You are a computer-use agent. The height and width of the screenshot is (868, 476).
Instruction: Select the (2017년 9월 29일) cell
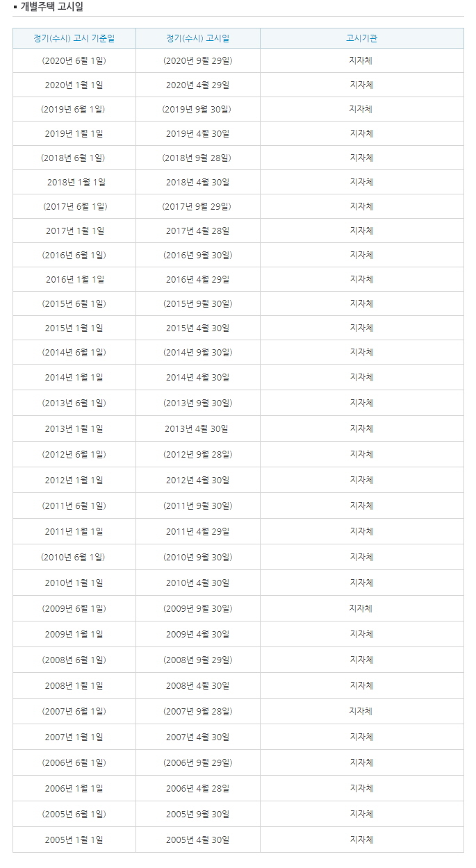pyautogui.click(x=198, y=206)
